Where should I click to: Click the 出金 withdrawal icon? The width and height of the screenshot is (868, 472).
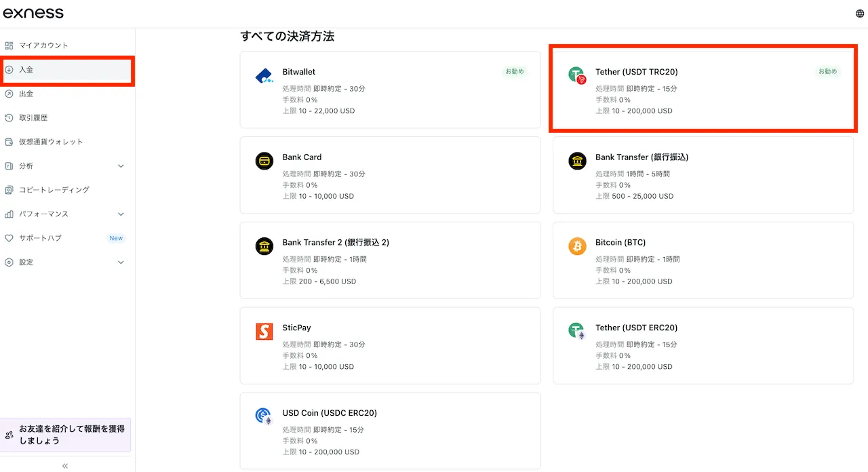[9, 94]
